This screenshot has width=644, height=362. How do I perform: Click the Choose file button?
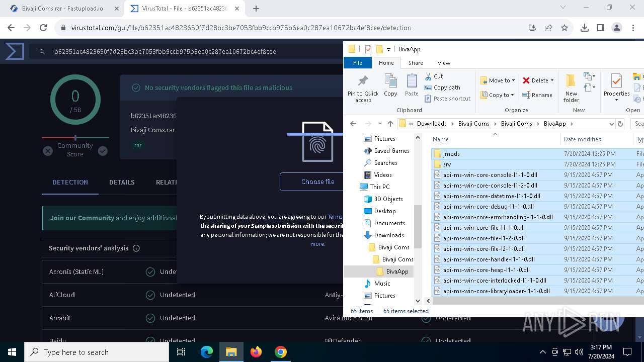pos(317,182)
